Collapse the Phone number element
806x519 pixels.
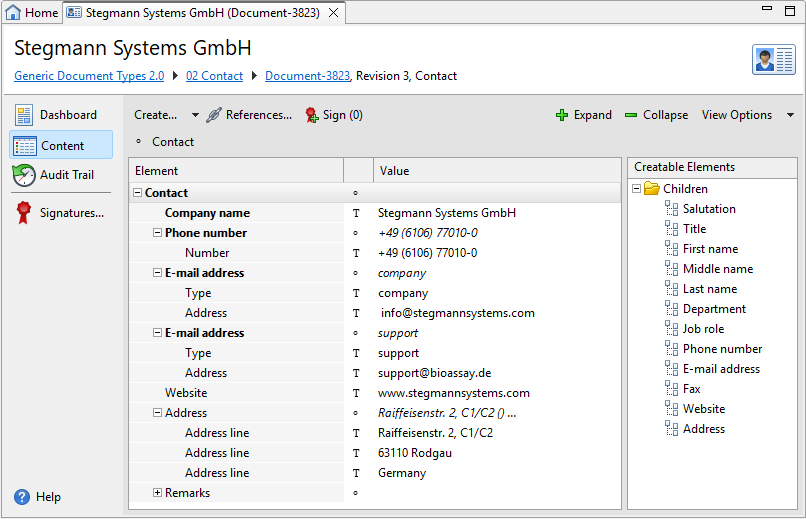point(157,233)
